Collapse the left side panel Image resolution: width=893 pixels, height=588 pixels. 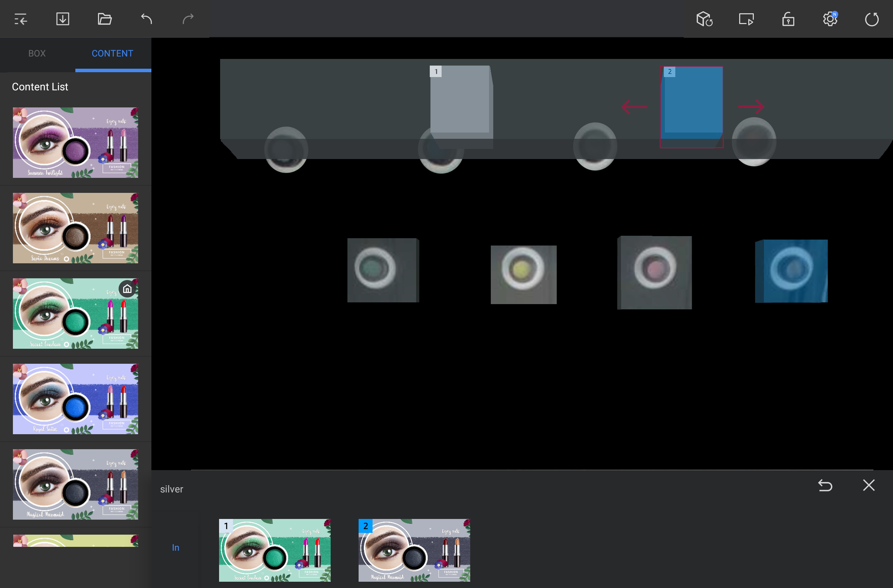click(x=21, y=19)
